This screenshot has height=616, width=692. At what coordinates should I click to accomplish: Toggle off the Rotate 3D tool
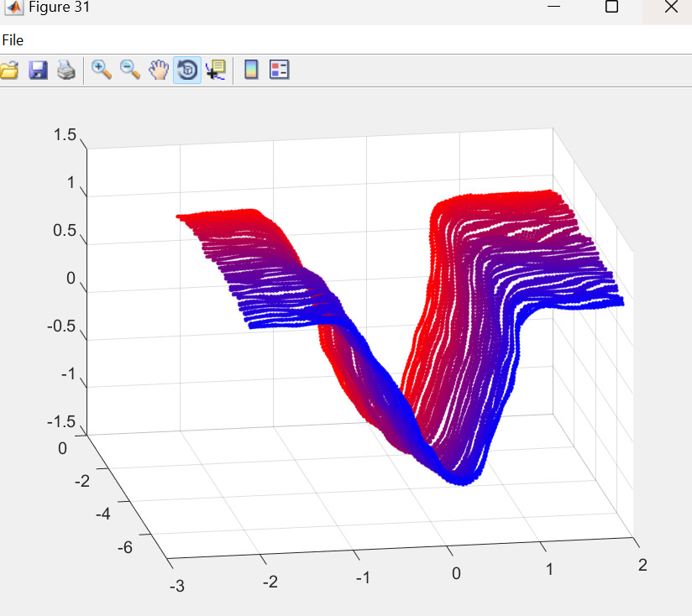186,70
